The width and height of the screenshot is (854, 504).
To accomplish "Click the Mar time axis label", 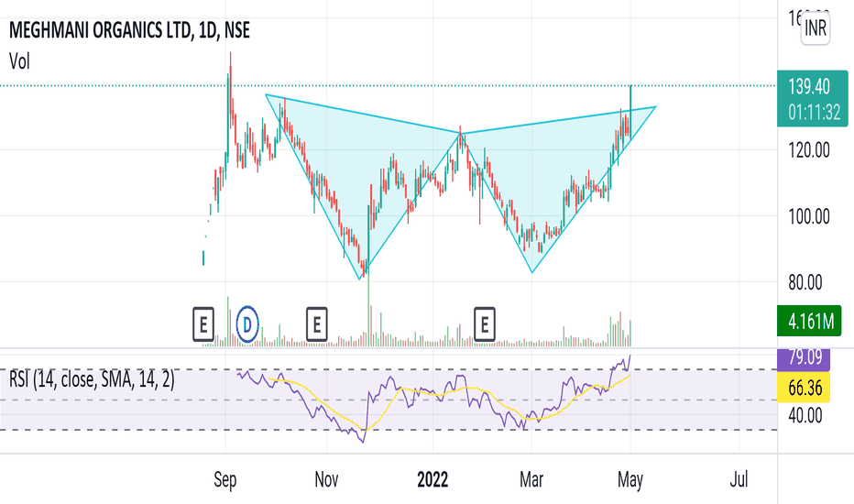I will [531, 479].
